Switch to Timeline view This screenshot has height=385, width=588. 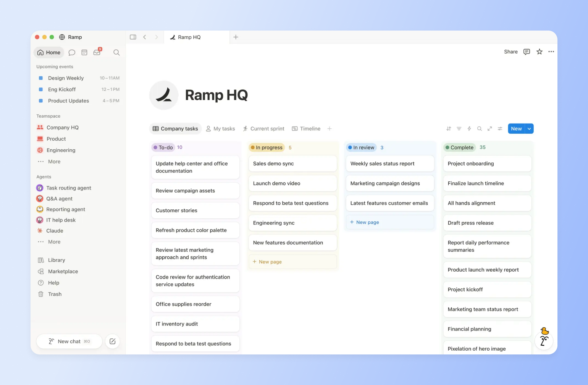coord(306,129)
